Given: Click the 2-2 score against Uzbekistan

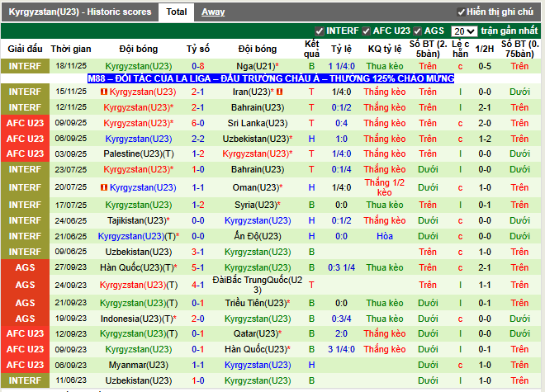Looking at the screenshot, I should 198,139.
